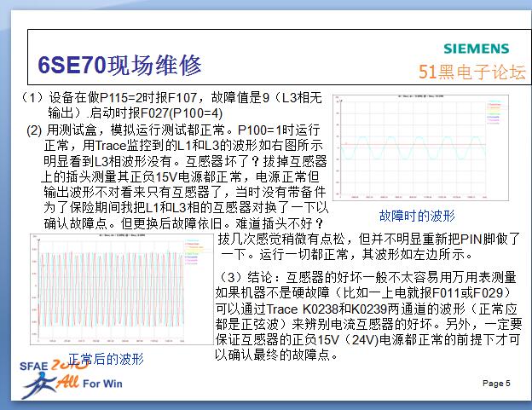Screen dimensions: 532x410
Task: Select line "用Trace监控到的L1和L3的波形如右图所示"
Action: tap(203, 146)
